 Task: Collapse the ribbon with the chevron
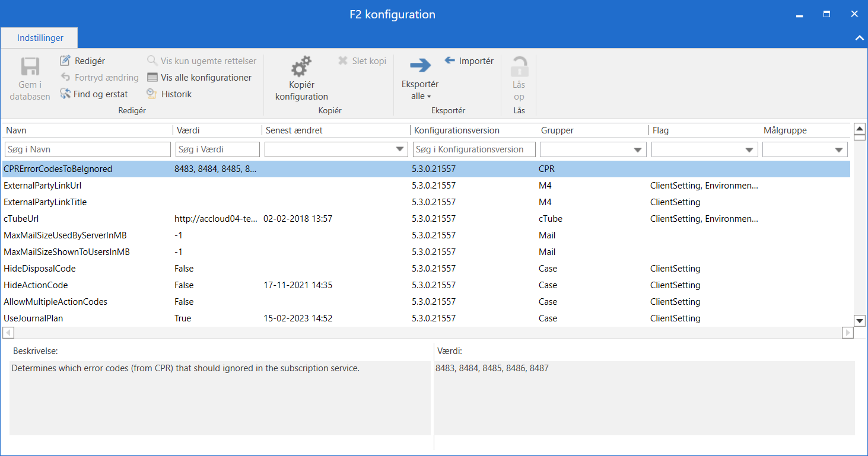coord(859,38)
